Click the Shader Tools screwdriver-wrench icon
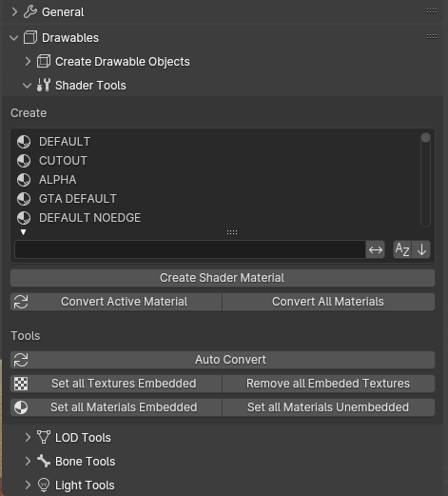This screenshot has width=448, height=496. pyautogui.click(x=44, y=85)
